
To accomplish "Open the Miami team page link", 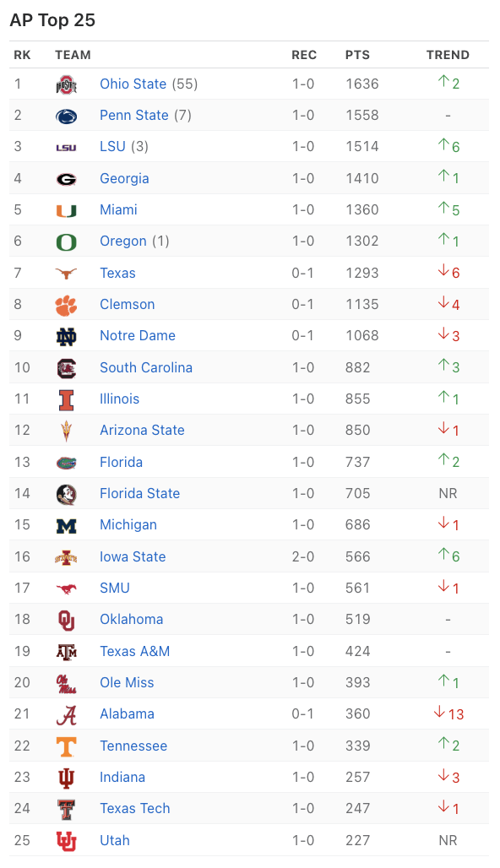I will 118,209.
